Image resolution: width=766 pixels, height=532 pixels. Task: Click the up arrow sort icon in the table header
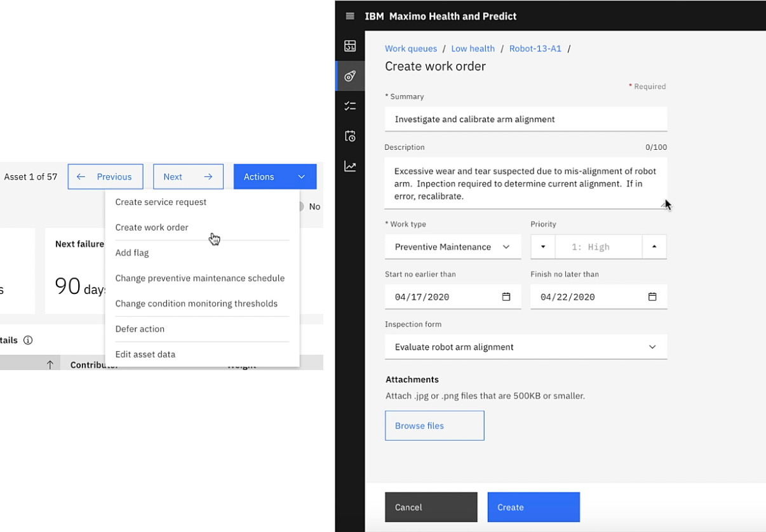pos(50,364)
